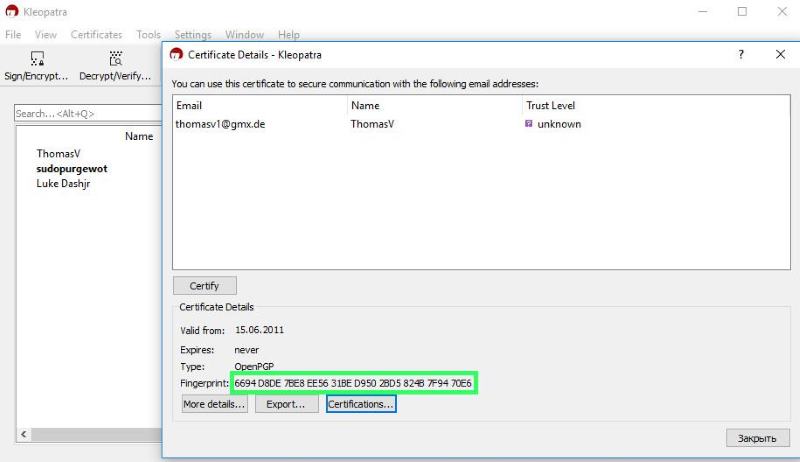The height and width of the screenshot is (462, 800).
Task: Select Luke Dashjr in the certificate list
Action: (x=63, y=184)
